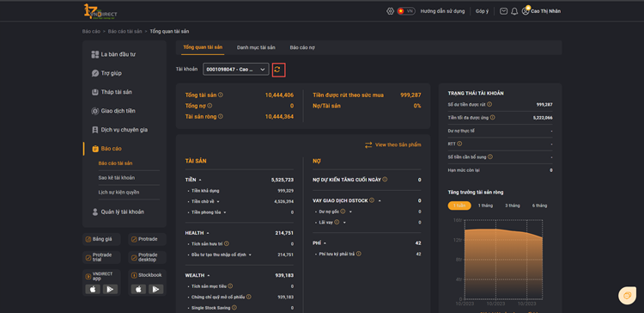Image resolution: width=644 pixels, height=313 pixels.
Task: Collapse the WEALTH section
Action: point(209,275)
